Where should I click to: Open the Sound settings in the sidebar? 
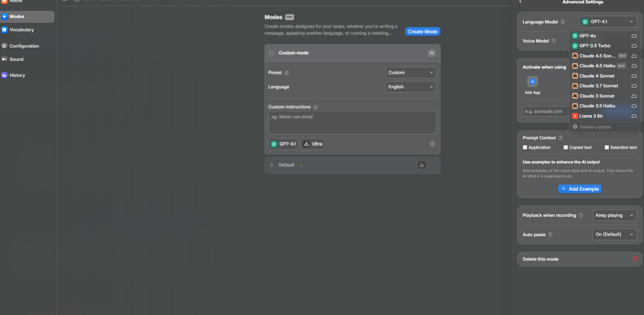point(27,59)
